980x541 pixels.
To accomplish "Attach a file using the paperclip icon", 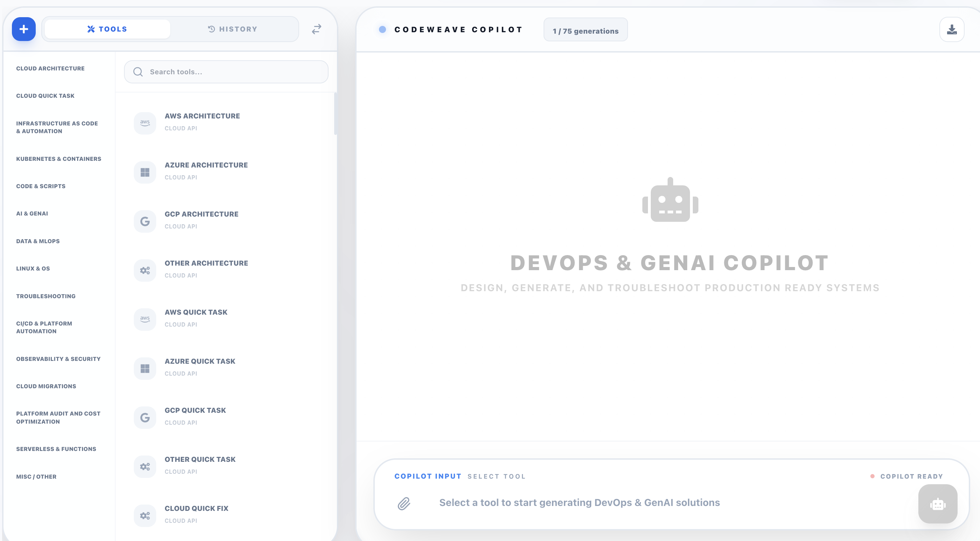I will [x=404, y=503].
